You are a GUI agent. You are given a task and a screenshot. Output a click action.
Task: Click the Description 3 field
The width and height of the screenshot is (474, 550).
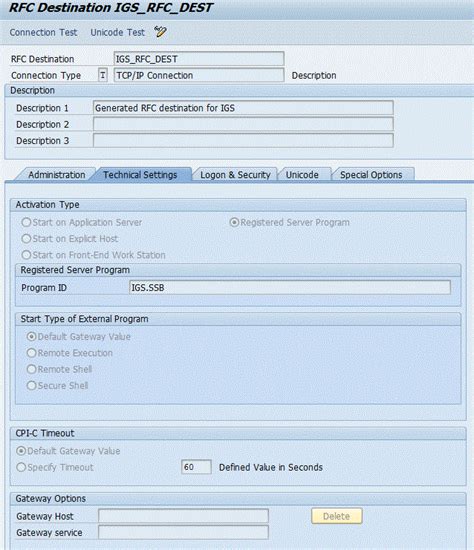(243, 141)
